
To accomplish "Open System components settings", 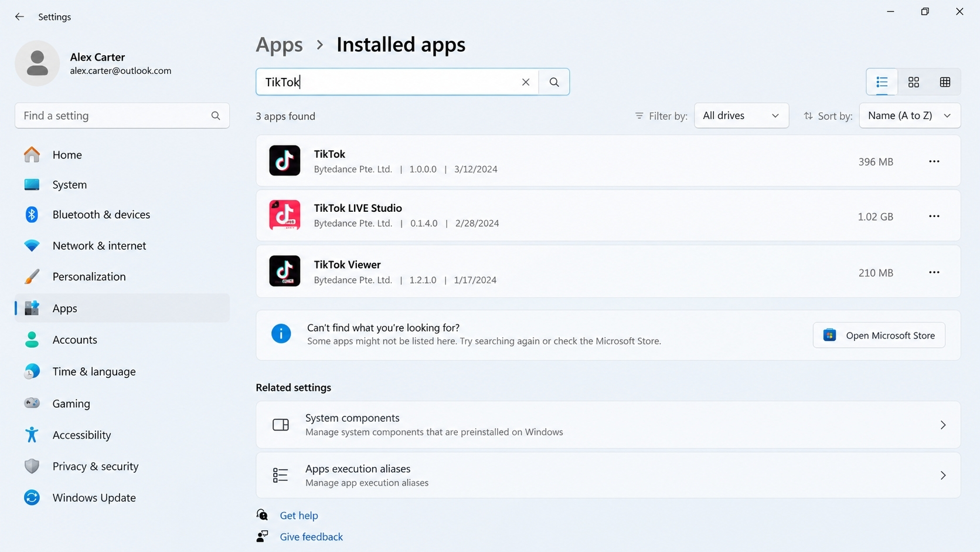I will (608, 425).
